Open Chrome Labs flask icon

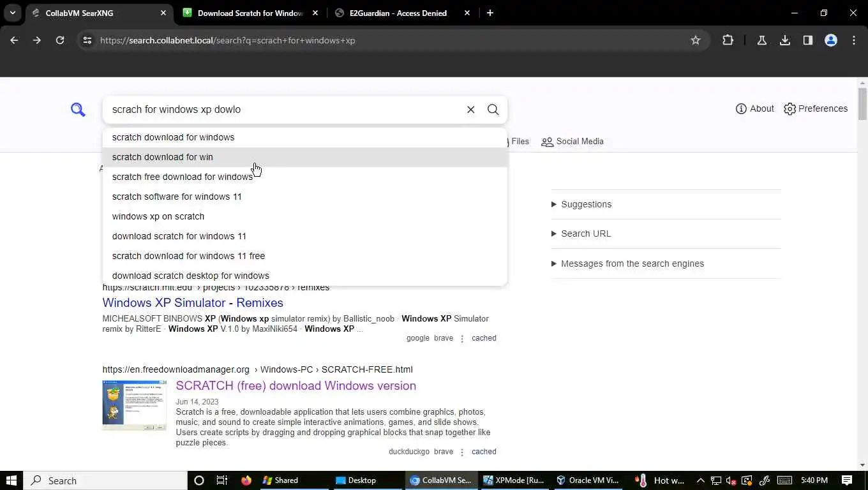point(761,40)
